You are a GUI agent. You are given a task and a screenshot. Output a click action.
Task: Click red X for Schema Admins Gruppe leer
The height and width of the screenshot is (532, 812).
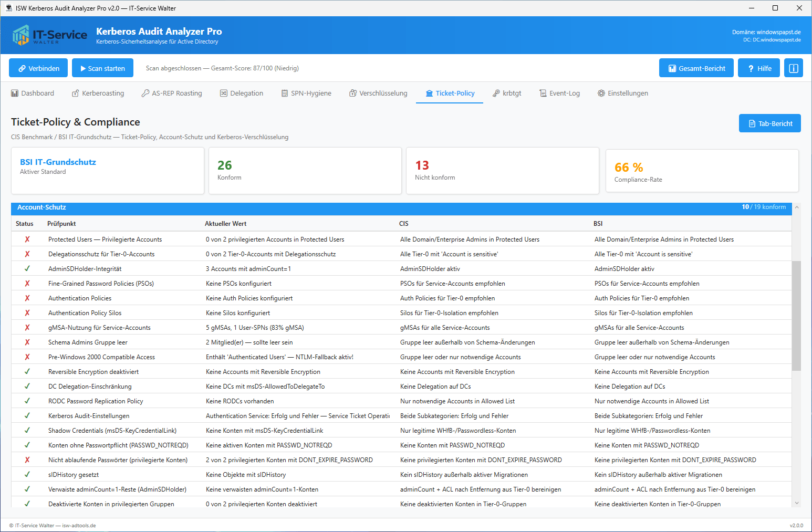coord(27,342)
